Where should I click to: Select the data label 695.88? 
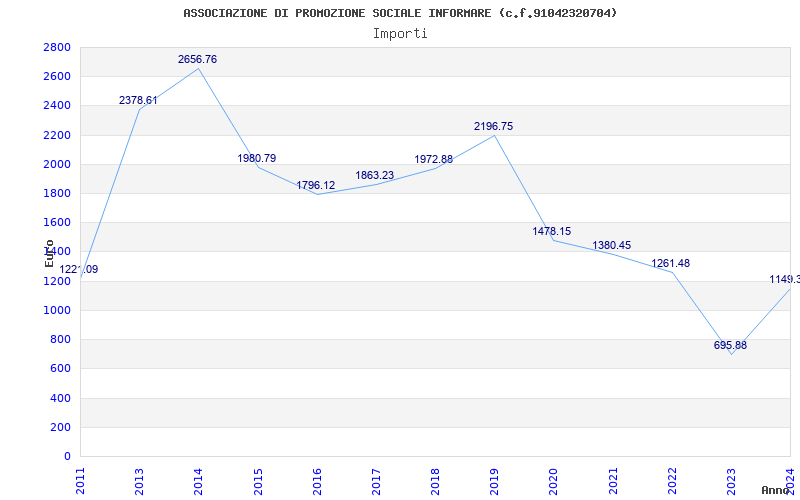pyautogui.click(x=730, y=345)
